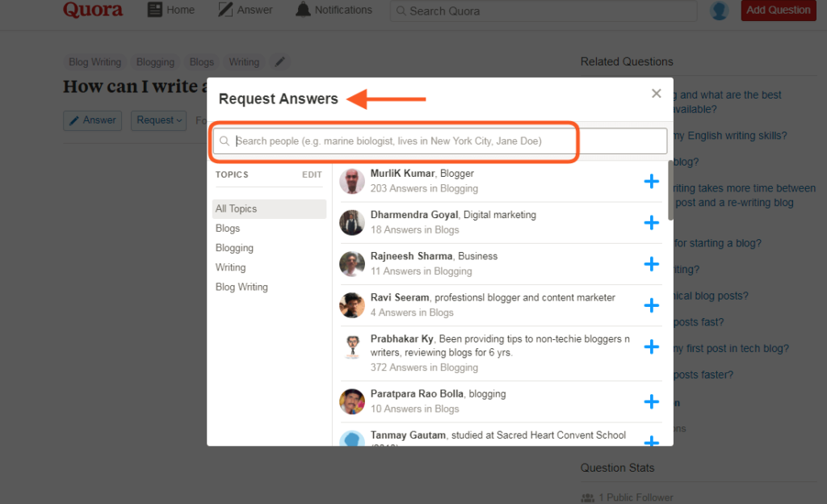Click the magnifier icon in people search
Viewport: 827px width, 504px height.
click(x=225, y=141)
